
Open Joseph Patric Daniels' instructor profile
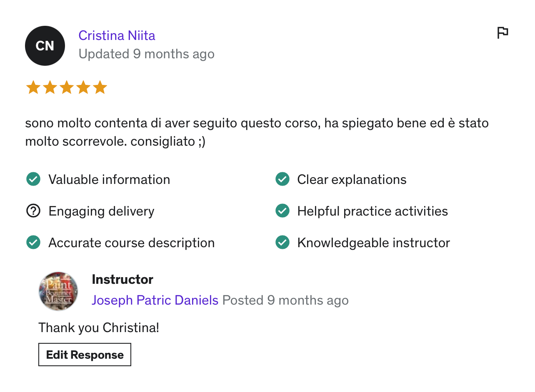click(155, 300)
